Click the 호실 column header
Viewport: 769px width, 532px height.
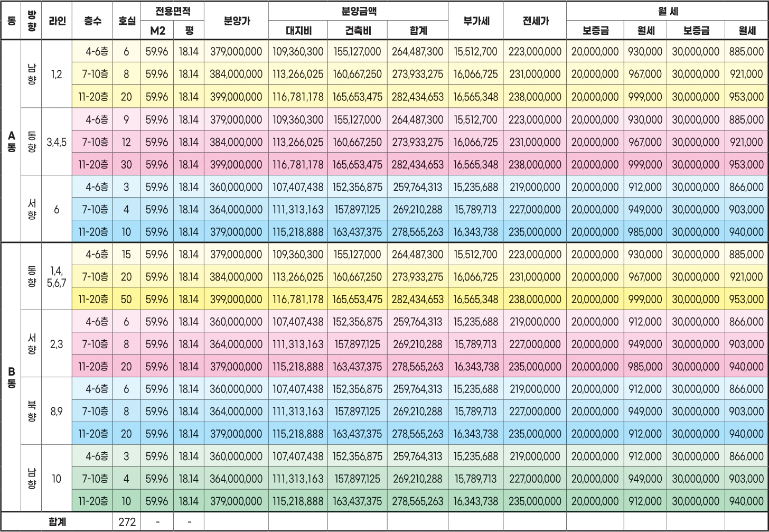(x=126, y=21)
